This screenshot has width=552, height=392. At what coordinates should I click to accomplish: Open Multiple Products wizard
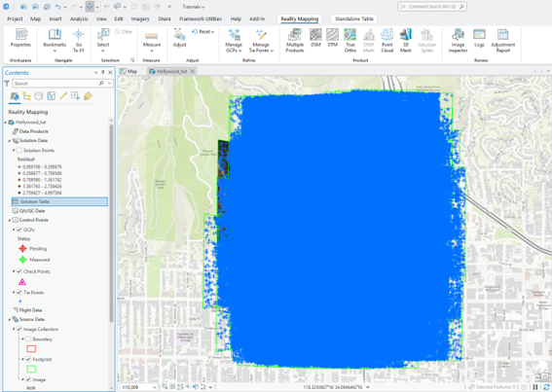point(295,41)
